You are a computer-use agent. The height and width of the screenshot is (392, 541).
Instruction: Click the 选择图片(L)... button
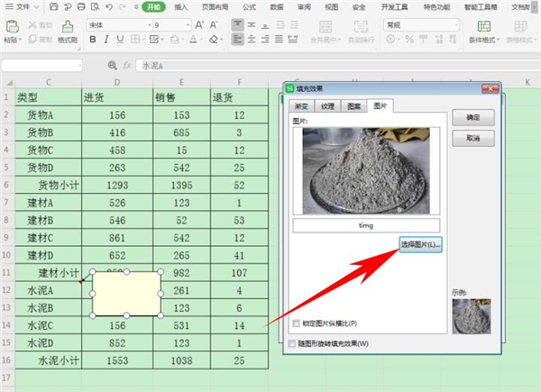419,244
